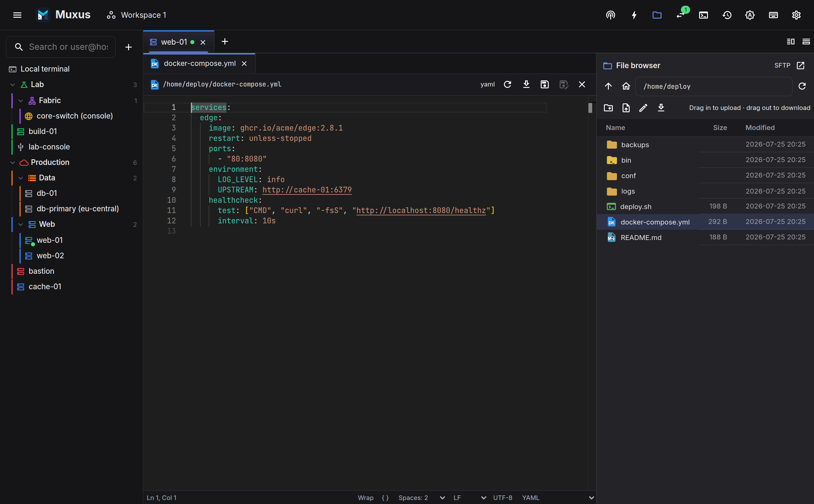The width and height of the screenshot is (814, 504).
Task: Open the terminal icon in top bar
Action: (x=704, y=15)
